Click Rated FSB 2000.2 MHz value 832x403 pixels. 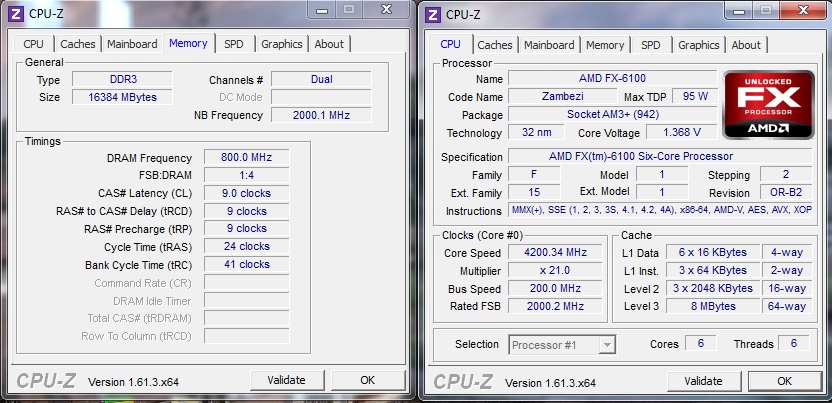tap(555, 306)
